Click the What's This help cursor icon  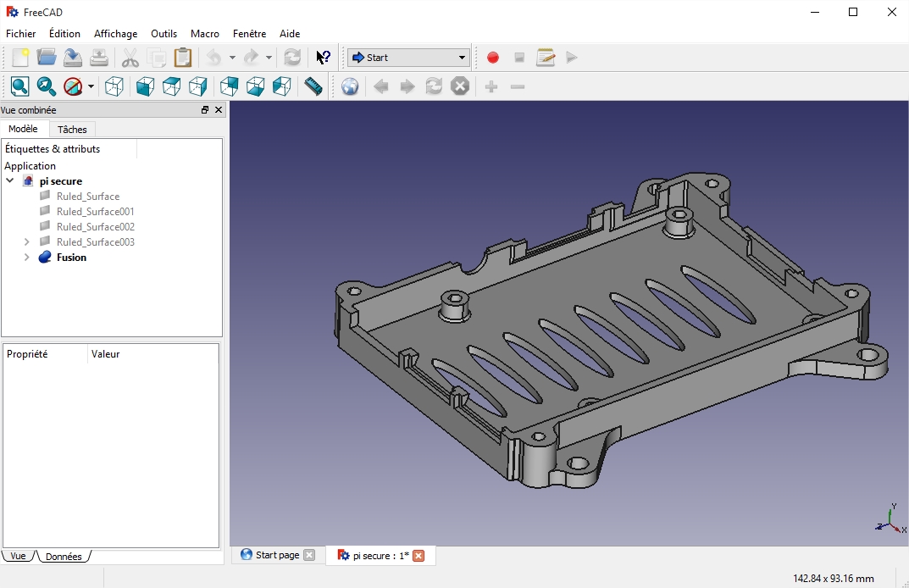pyautogui.click(x=324, y=58)
